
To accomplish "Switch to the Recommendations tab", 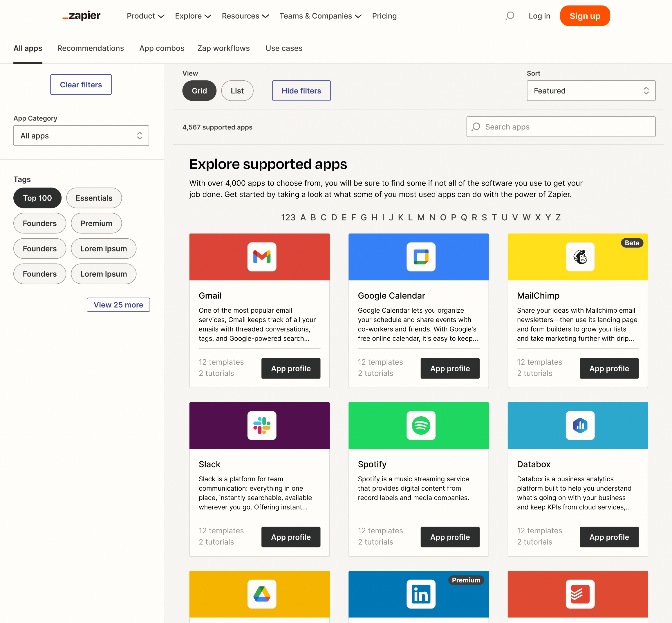I will tap(91, 48).
